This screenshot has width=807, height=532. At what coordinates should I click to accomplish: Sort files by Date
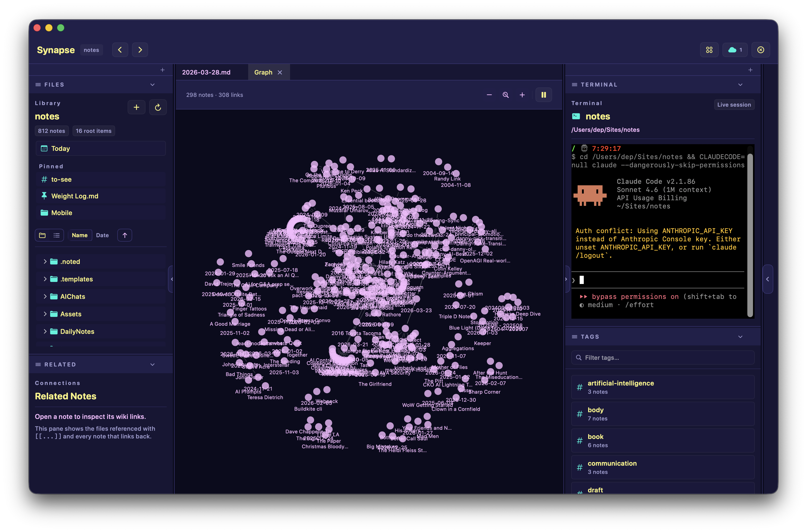[102, 235]
